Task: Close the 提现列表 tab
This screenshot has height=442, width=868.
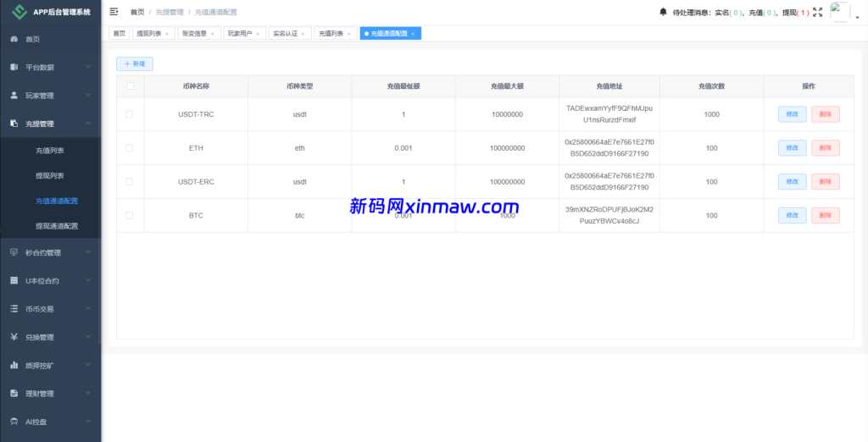Action: click(x=167, y=34)
